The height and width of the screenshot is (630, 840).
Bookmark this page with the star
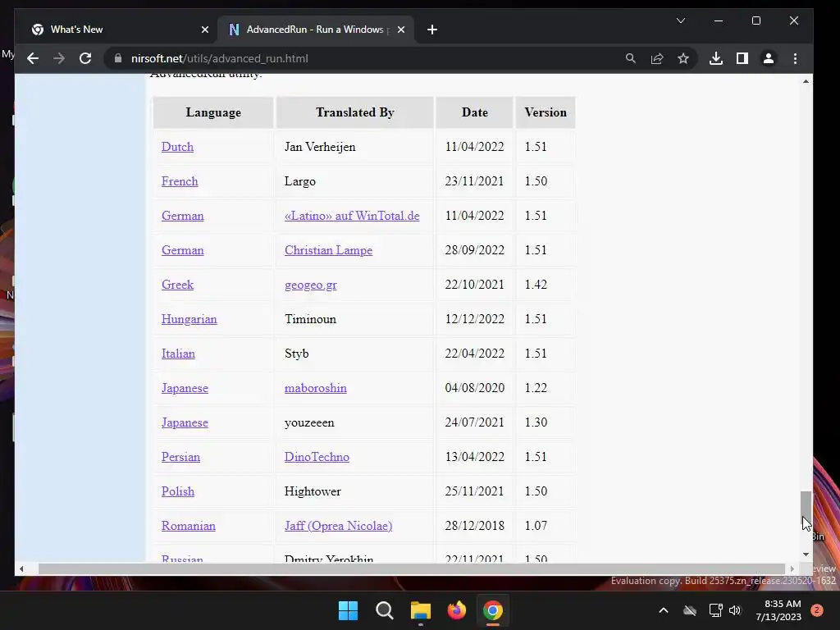tap(683, 58)
